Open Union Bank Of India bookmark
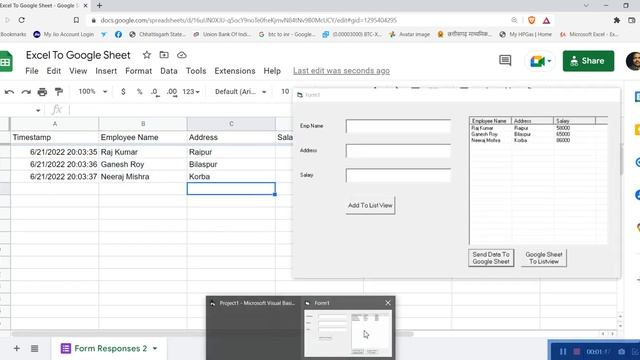 (x=222, y=34)
